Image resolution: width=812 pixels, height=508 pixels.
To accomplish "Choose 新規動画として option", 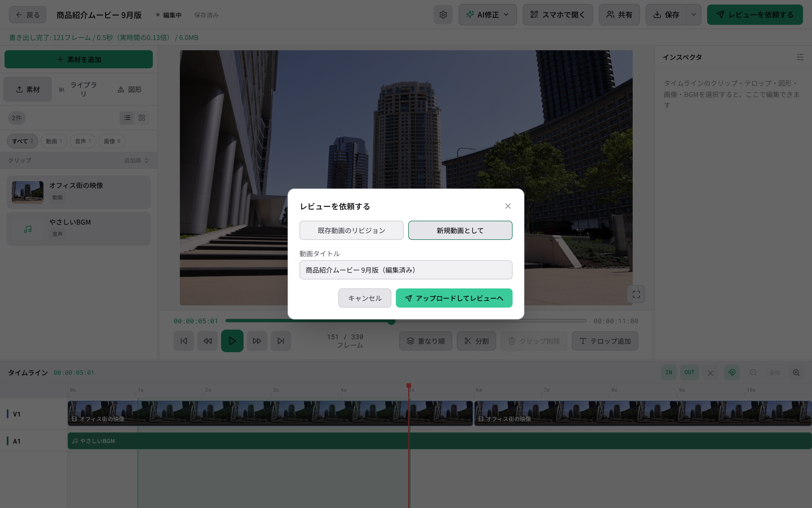I will click(460, 231).
